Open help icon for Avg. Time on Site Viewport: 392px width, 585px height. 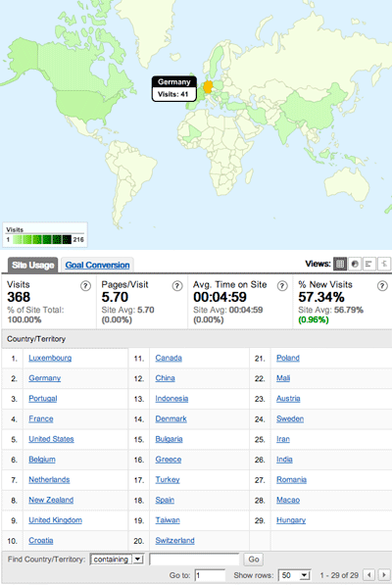click(282, 286)
